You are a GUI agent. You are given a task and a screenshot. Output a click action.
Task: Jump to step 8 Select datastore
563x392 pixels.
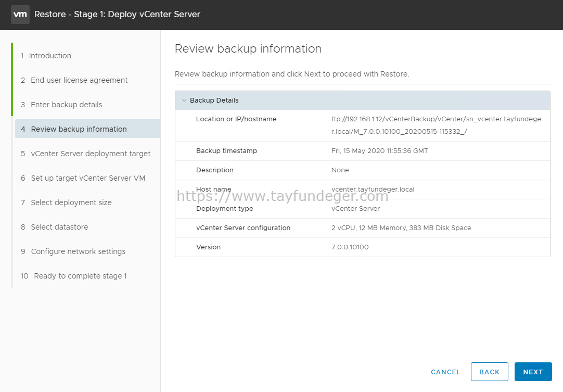pos(54,227)
